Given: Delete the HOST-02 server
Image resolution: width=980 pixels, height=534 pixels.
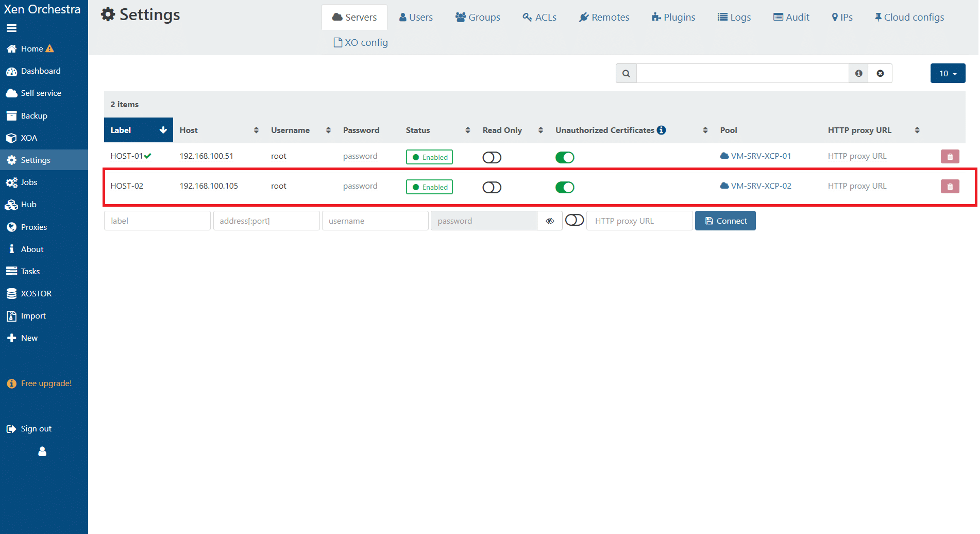Looking at the screenshot, I should (950, 187).
